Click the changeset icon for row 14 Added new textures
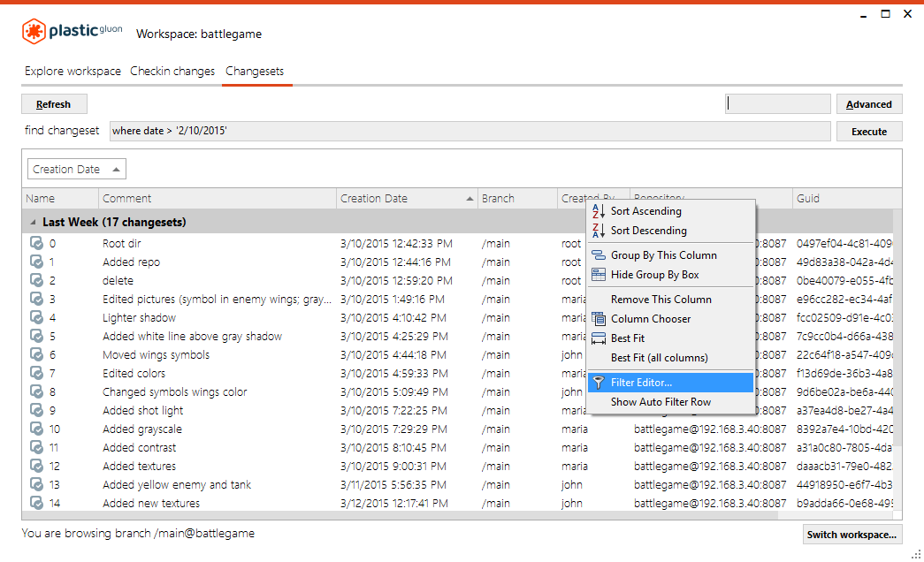 [x=36, y=503]
